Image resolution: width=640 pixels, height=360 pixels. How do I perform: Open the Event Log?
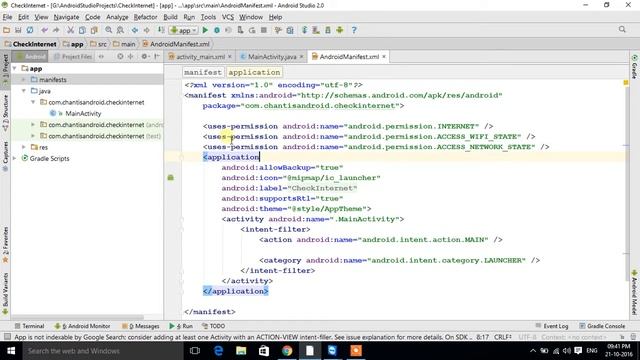(552, 326)
